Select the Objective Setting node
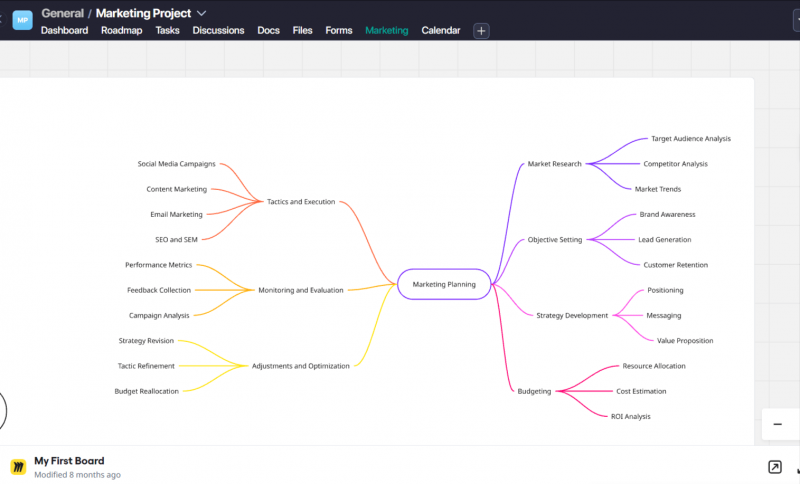Image resolution: width=800 pixels, height=484 pixels. [x=555, y=240]
